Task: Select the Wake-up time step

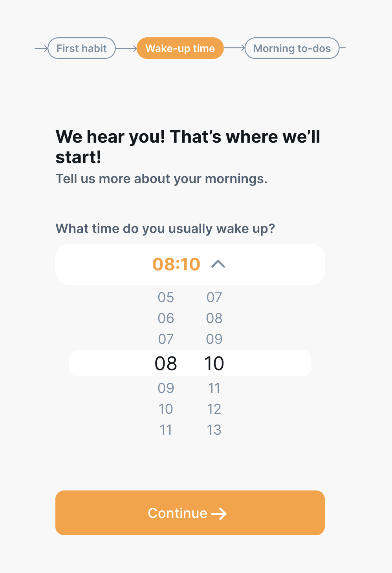Action: point(180,48)
